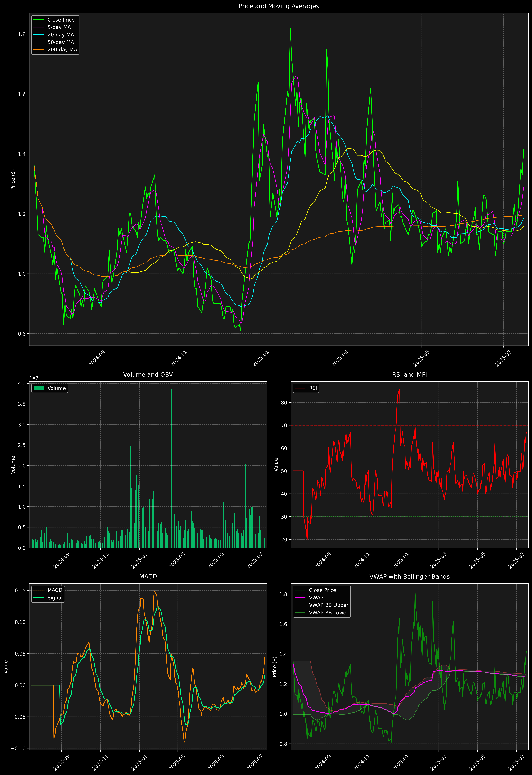Click the "Value" y-axis label of the MACD chart
This screenshot has width=532, height=775.
(6, 667)
